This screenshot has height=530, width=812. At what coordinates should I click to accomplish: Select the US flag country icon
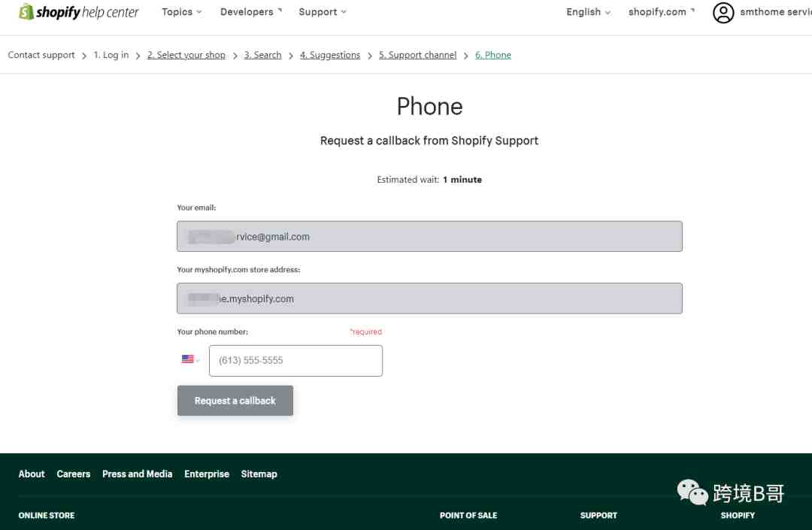click(x=187, y=359)
